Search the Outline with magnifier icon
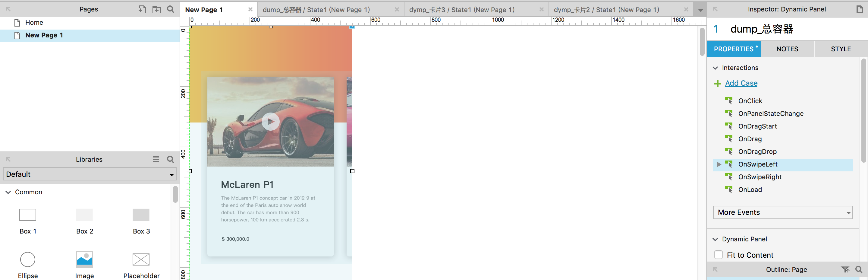 (x=859, y=269)
